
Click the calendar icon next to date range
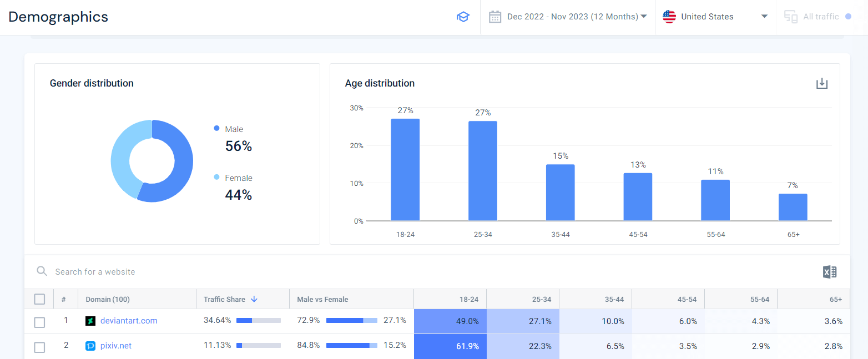point(494,17)
